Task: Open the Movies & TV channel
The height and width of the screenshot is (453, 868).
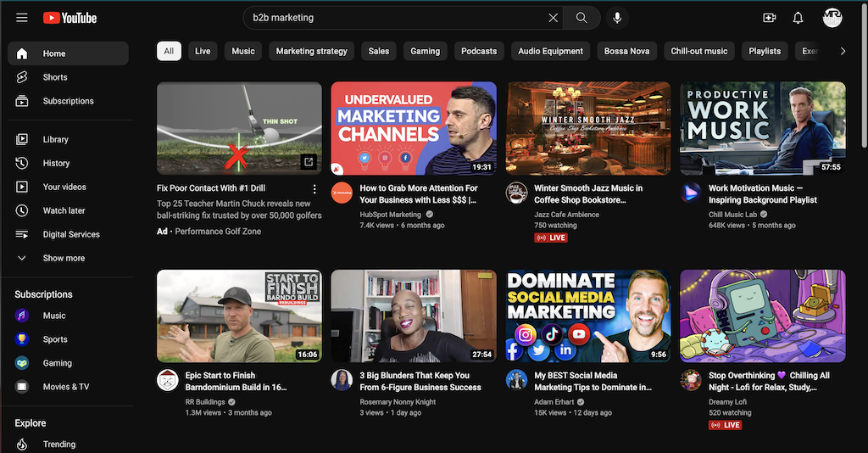Action: (x=68, y=387)
